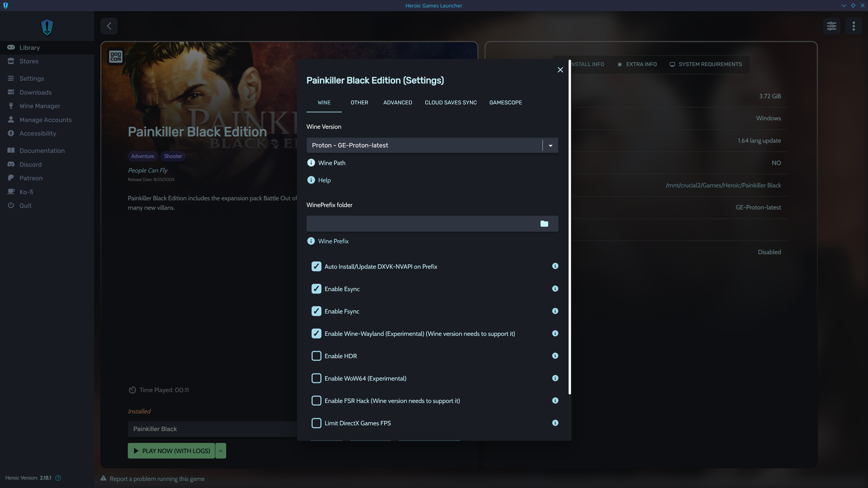Open the three-dot more options menu
This screenshot has height=488, width=868.
pyautogui.click(x=853, y=26)
